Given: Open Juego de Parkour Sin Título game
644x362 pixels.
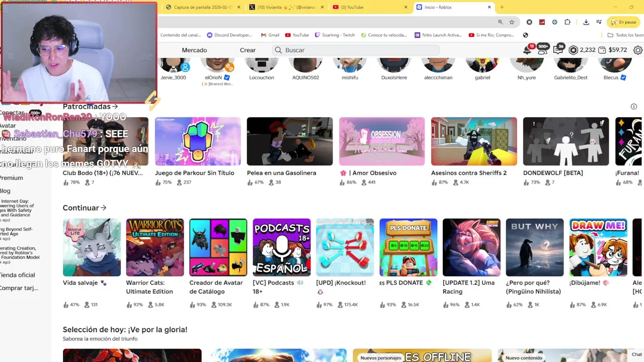Looking at the screenshot, I should [198, 141].
